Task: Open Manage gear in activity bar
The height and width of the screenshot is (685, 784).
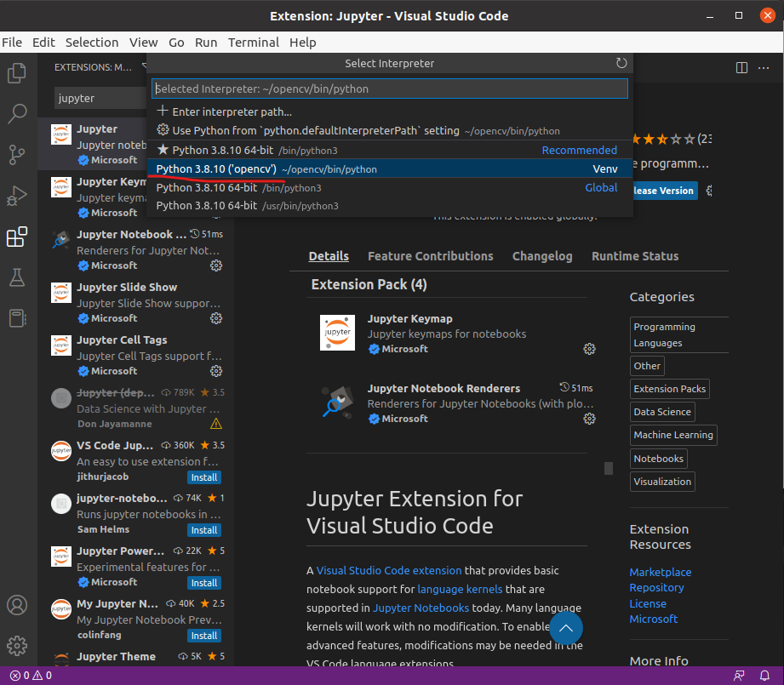Action: (x=17, y=646)
